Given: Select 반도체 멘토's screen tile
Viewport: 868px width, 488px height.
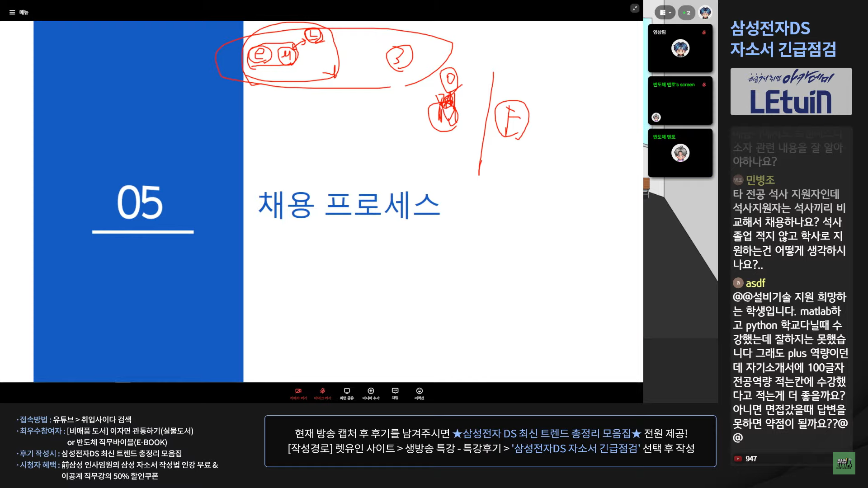Looking at the screenshot, I should coord(680,101).
